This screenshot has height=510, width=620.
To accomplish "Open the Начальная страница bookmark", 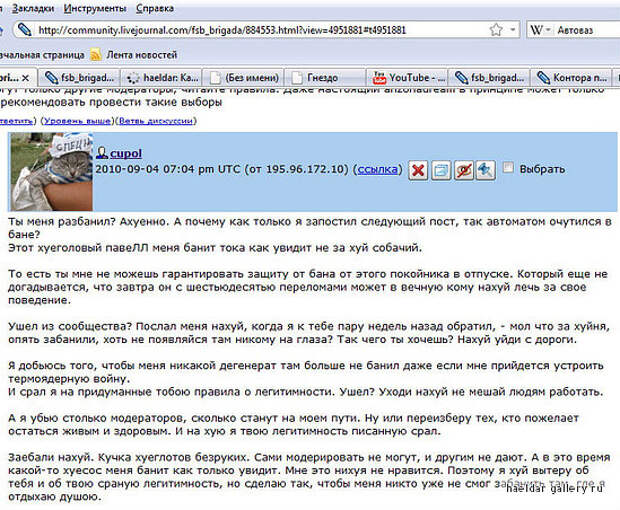I will [x=42, y=55].
